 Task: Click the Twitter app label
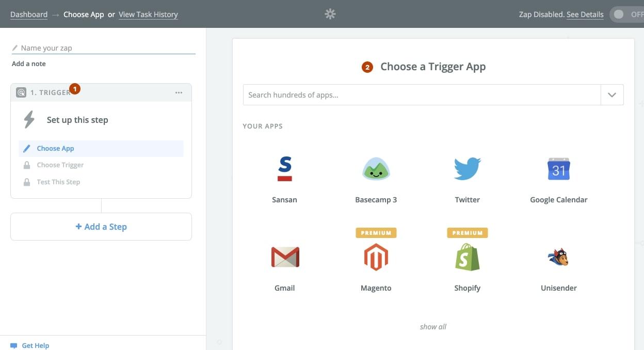(468, 200)
